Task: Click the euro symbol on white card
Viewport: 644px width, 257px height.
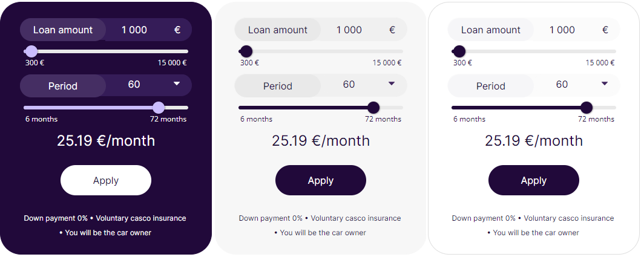Action: [605, 30]
